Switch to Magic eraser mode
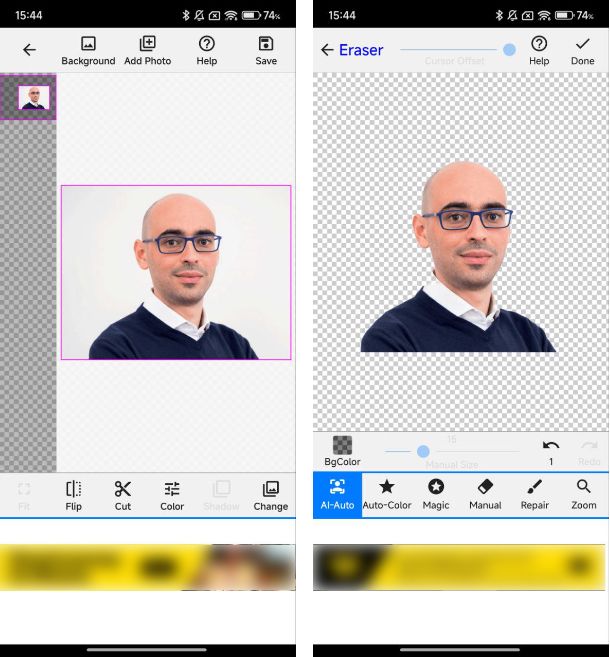The width and height of the screenshot is (610, 657). point(436,495)
